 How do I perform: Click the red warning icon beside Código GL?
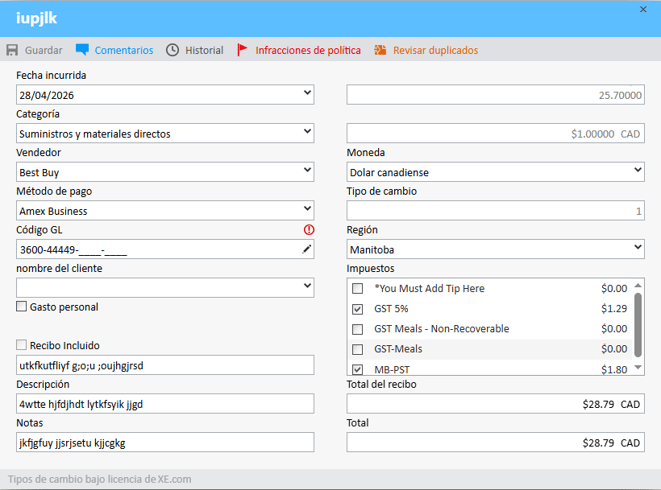click(x=308, y=230)
